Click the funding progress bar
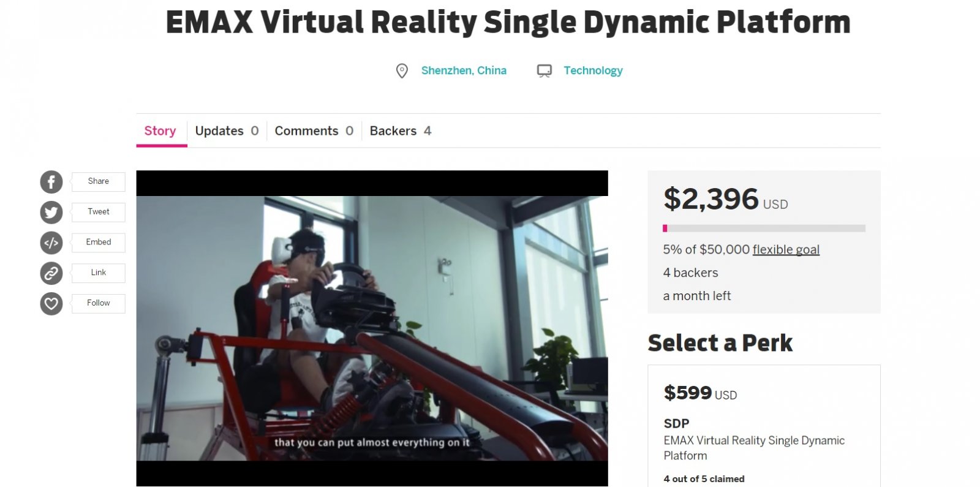 click(x=764, y=228)
